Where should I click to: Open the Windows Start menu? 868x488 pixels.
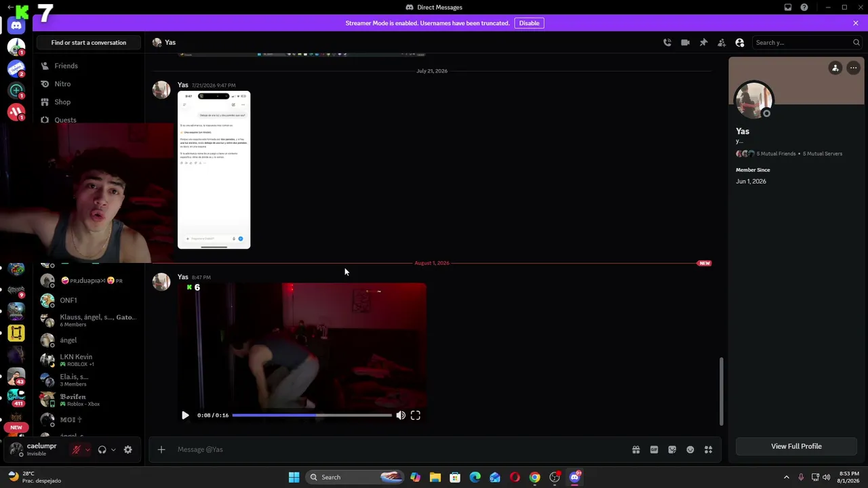click(294, 477)
